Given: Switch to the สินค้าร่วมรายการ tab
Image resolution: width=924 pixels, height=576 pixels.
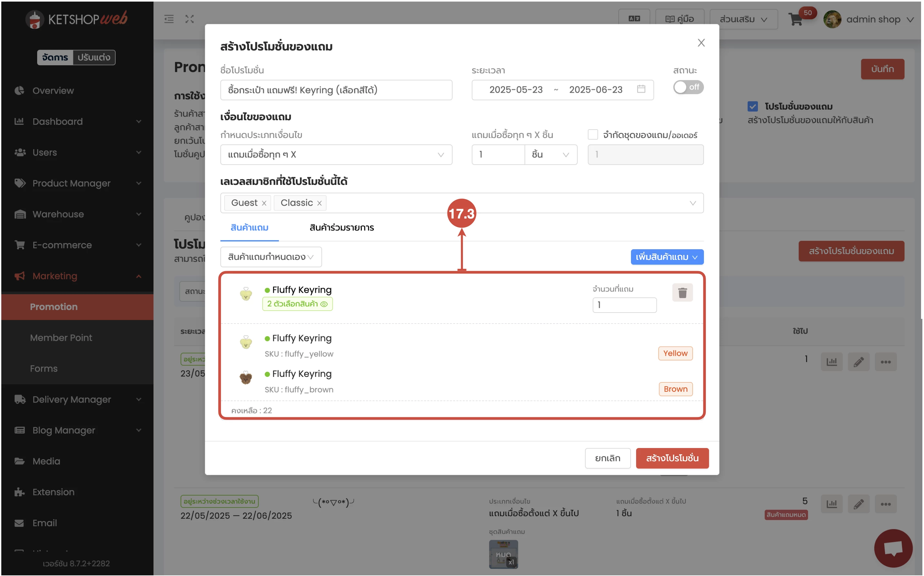Looking at the screenshot, I should point(341,228).
